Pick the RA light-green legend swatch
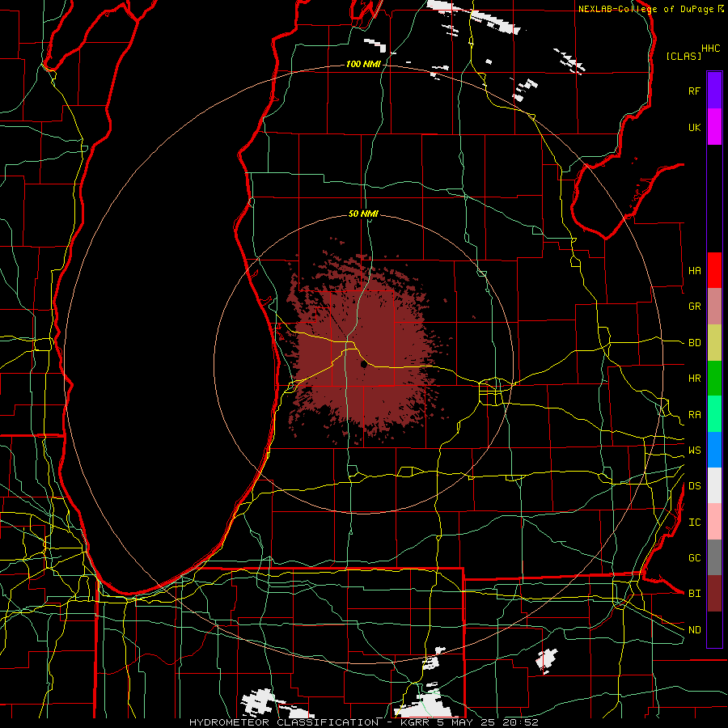The image size is (728, 728). (714, 414)
